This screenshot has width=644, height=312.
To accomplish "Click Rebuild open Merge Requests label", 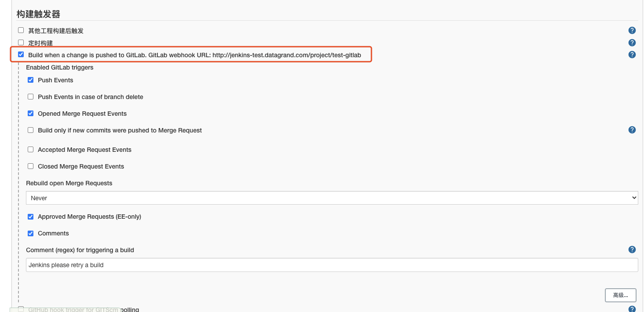I will tap(69, 183).
